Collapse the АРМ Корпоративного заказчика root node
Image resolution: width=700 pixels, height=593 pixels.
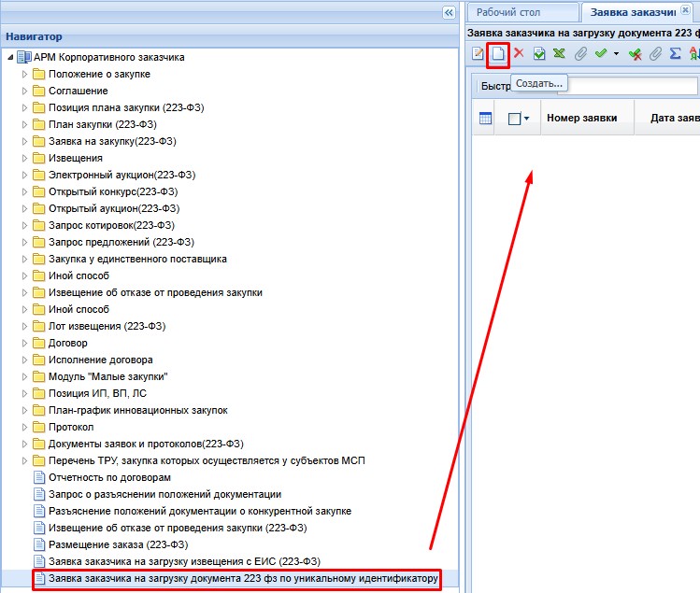[x=9, y=57]
